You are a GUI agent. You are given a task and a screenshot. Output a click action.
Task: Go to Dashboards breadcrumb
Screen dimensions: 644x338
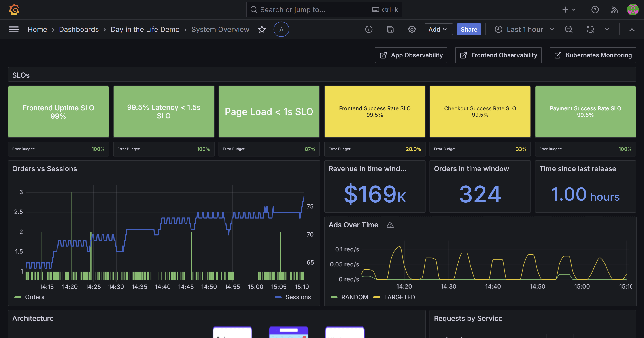79,30
